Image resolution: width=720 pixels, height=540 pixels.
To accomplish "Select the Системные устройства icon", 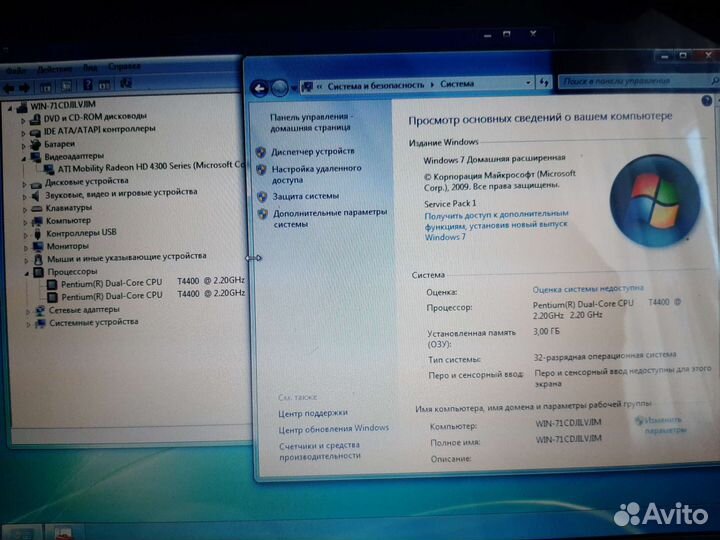I will click(40, 324).
